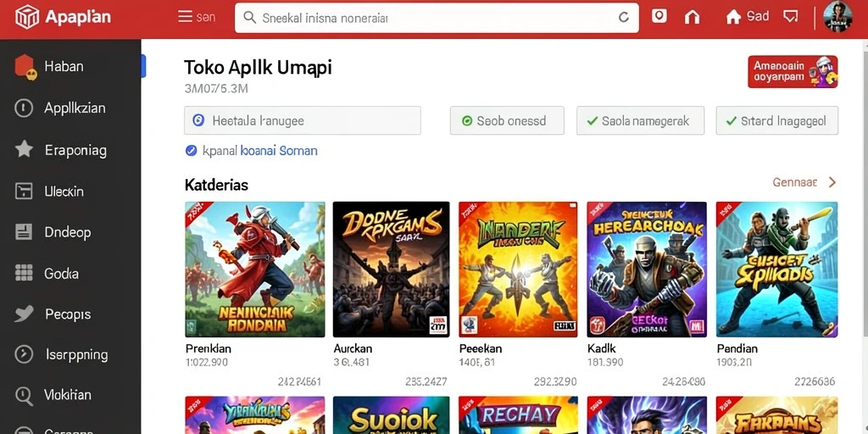
Task: Click the Uleckin window icon
Action: click(24, 191)
